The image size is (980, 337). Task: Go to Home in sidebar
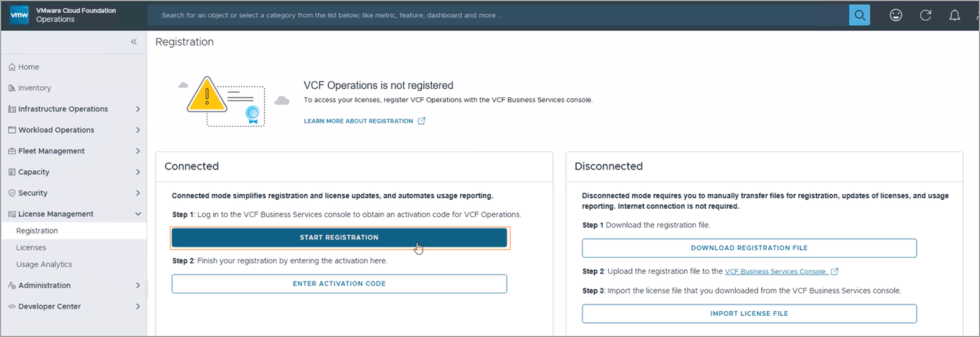click(28, 67)
